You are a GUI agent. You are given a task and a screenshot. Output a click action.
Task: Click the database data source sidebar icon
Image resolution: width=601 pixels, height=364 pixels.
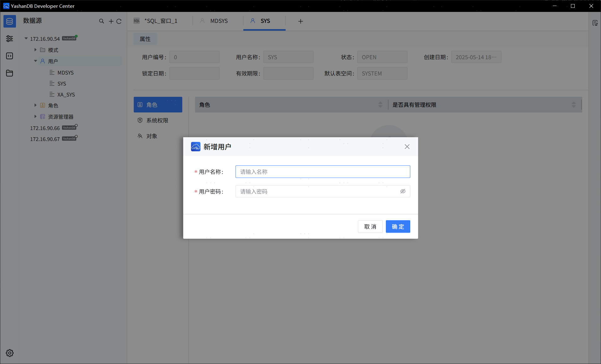coord(9,21)
